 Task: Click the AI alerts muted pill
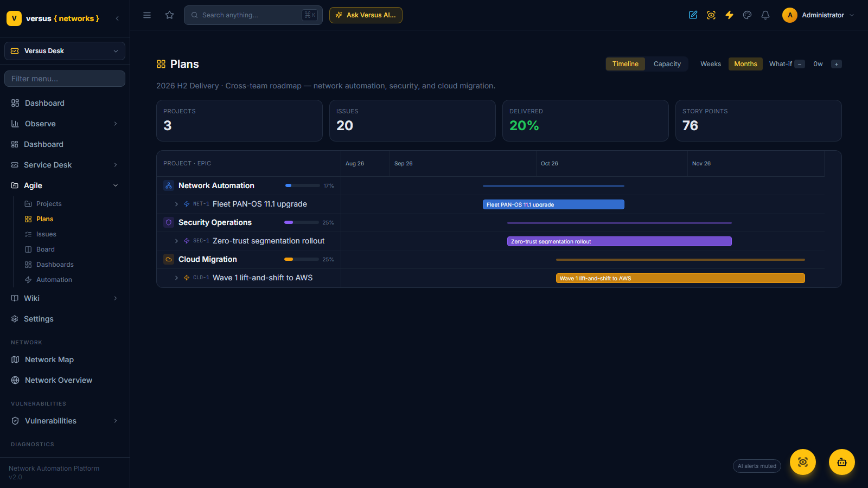pos(757,466)
